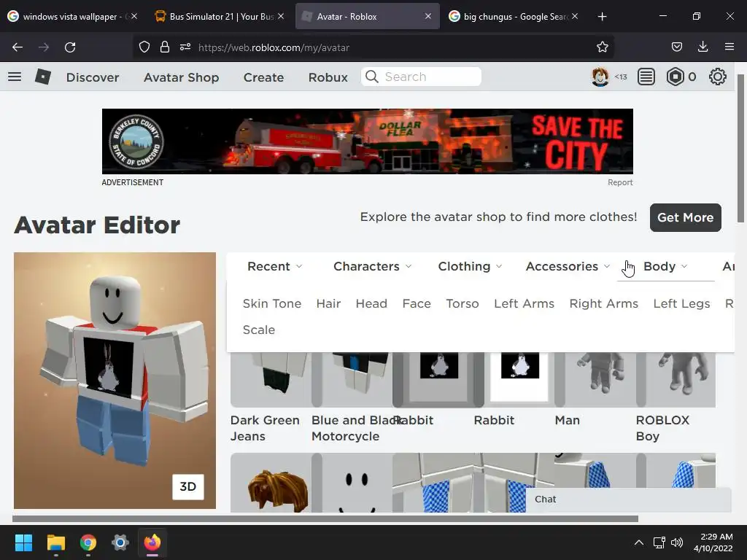Click the browser address bar URL
Image resolution: width=747 pixels, height=560 pixels.
click(274, 47)
